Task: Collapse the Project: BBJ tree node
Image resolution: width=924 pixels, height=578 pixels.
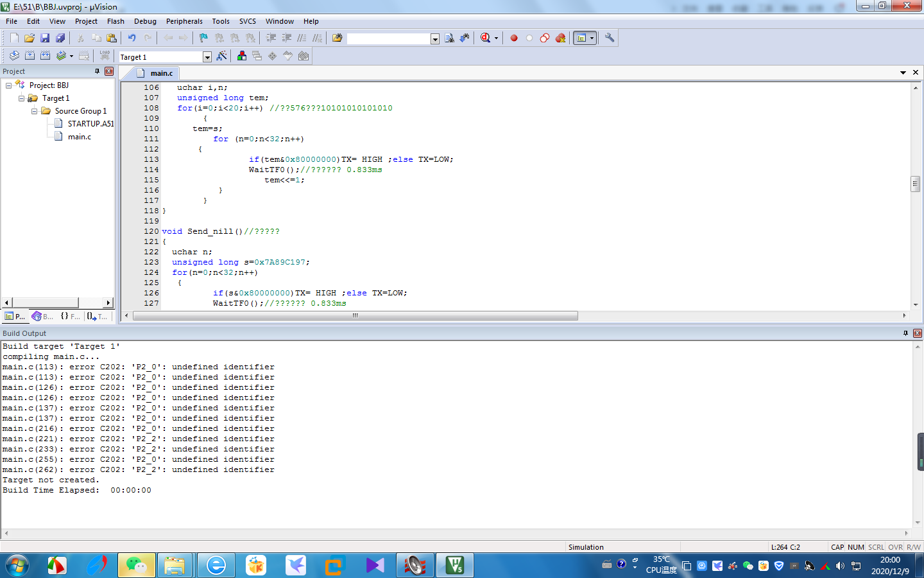Action: tap(8, 85)
